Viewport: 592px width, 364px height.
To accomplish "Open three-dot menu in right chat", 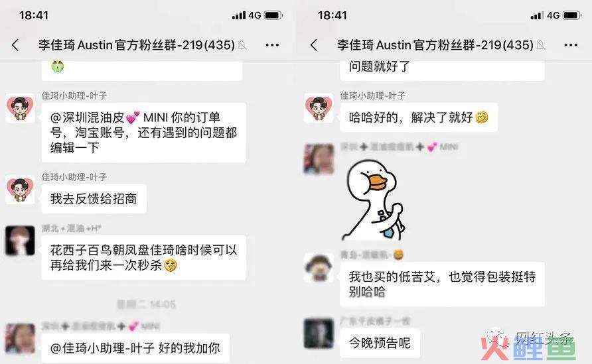I will 571,45.
